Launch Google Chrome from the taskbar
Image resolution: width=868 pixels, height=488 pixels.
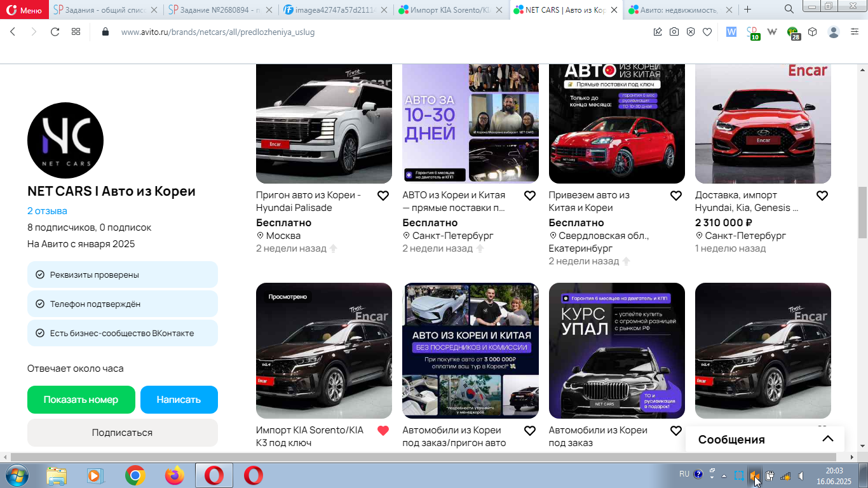(135, 475)
